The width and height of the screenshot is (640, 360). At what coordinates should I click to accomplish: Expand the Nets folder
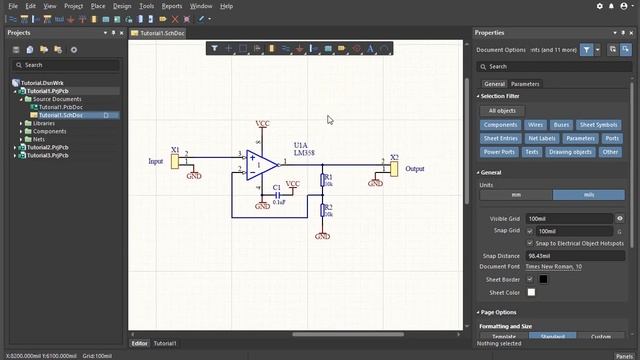click(21, 139)
